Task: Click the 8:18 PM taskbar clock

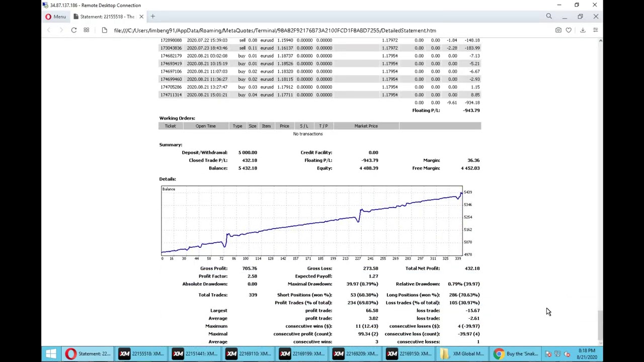Action: (x=587, y=354)
